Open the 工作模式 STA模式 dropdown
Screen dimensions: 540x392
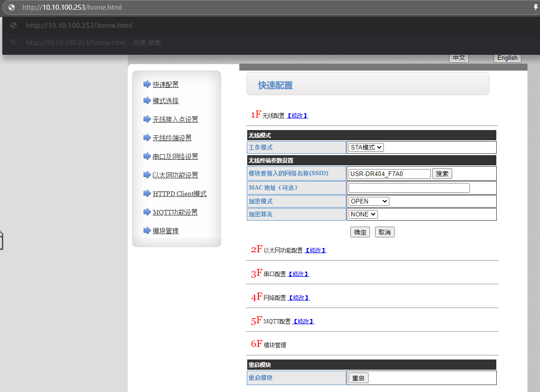pos(366,147)
